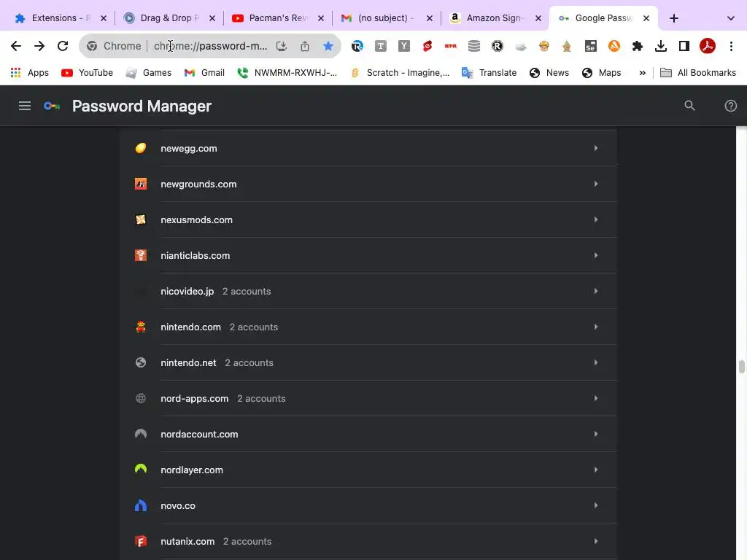
Task: Click the Selenium IDE extension icon
Action: (x=590, y=46)
